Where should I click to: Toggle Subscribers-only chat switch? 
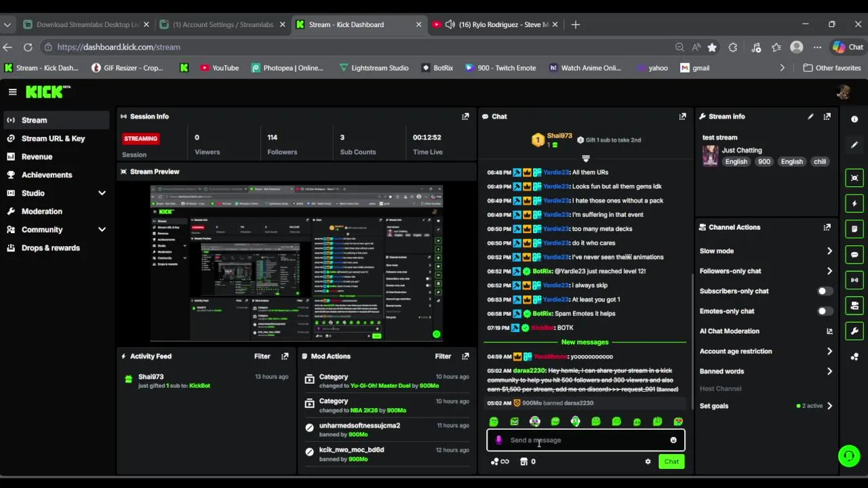(x=825, y=291)
